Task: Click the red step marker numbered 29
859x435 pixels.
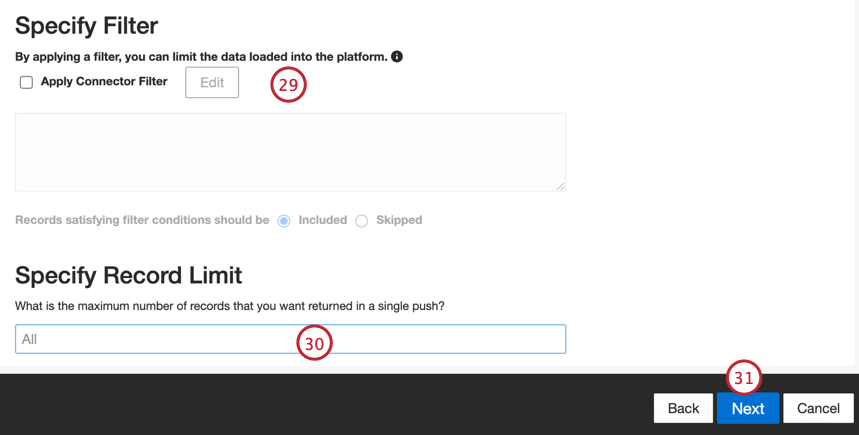Action: pos(288,85)
